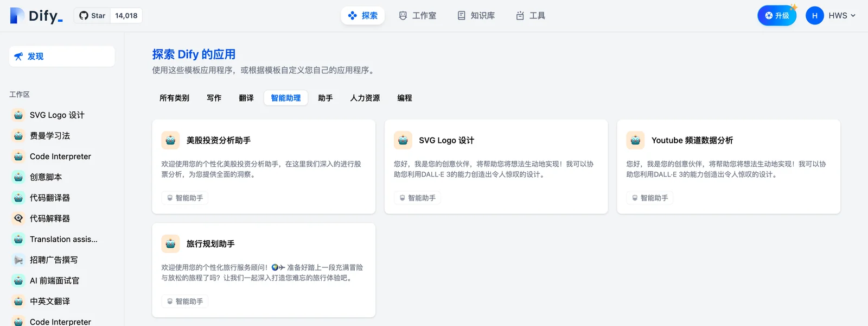Image resolution: width=868 pixels, height=326 pixels.
Task: Filter by 写作 category
Action: click(x=214, y=98)
